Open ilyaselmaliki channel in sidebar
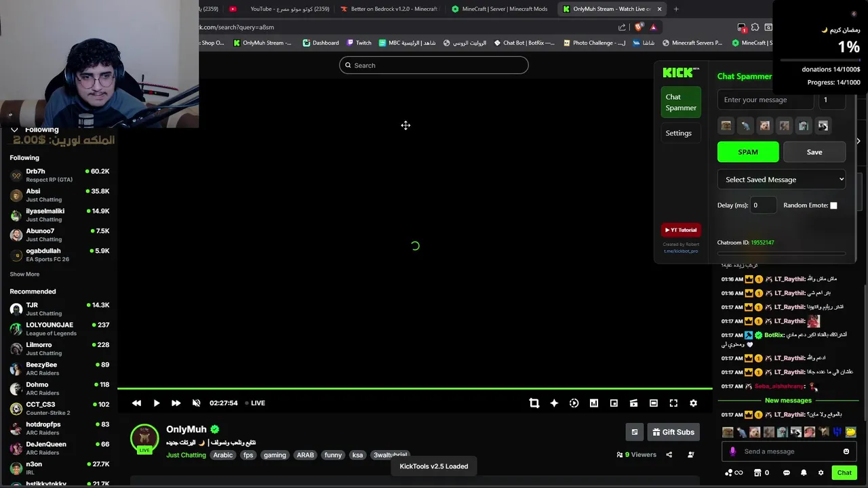 (x=60, y=215)
